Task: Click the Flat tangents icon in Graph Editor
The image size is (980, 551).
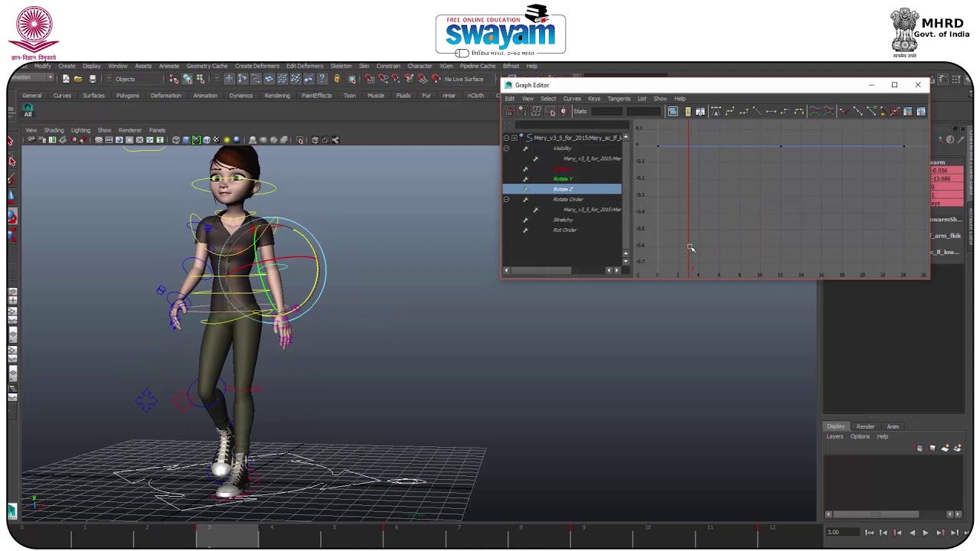Action: pos(771,112)
